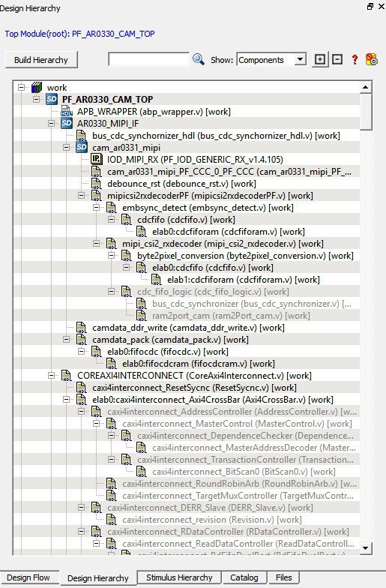Switch to the Stimulus Hierarchy tab
The height and width of the screenshot is (588, 386).
[x=179, y=577]
